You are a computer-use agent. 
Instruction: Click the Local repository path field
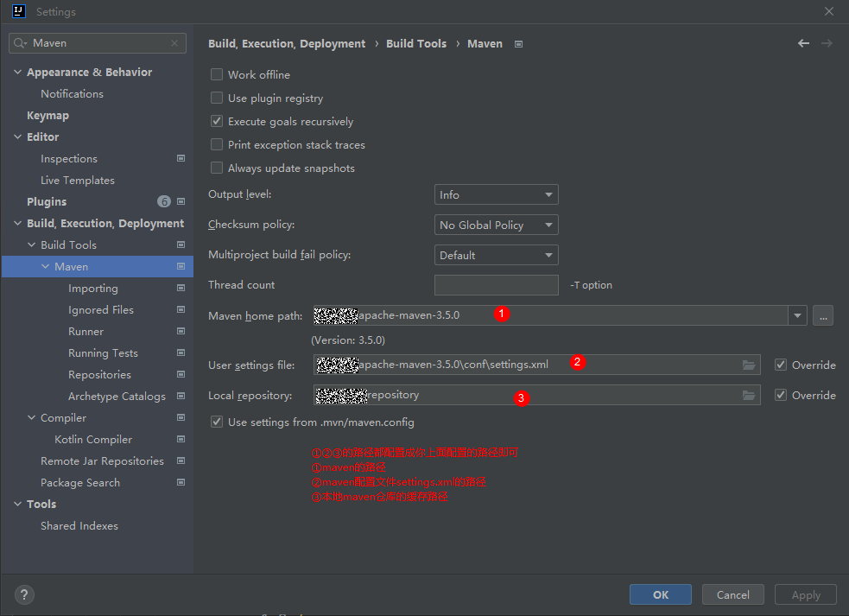click(536, 396)
